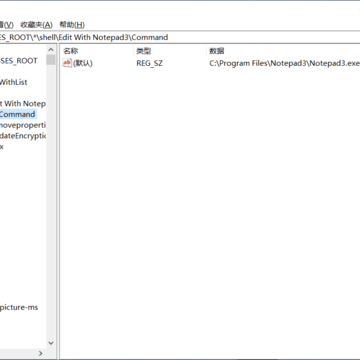Click tree scrollbar down arrow
Image resolution: width=360 pixels, height=360 pixels.
(x=51, y=343)
